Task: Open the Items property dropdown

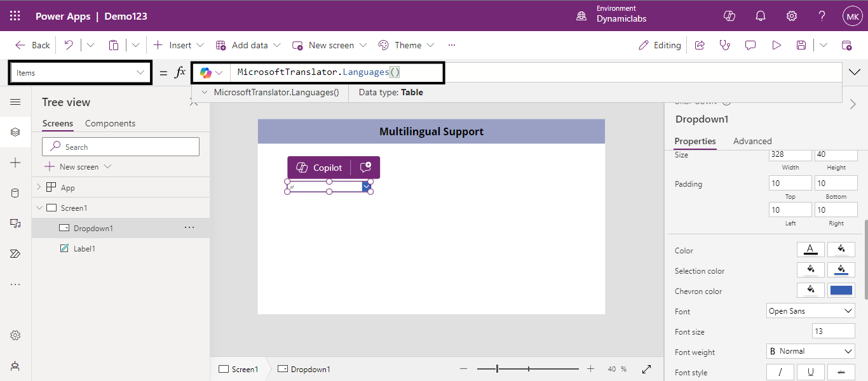Action: point(80,73)
